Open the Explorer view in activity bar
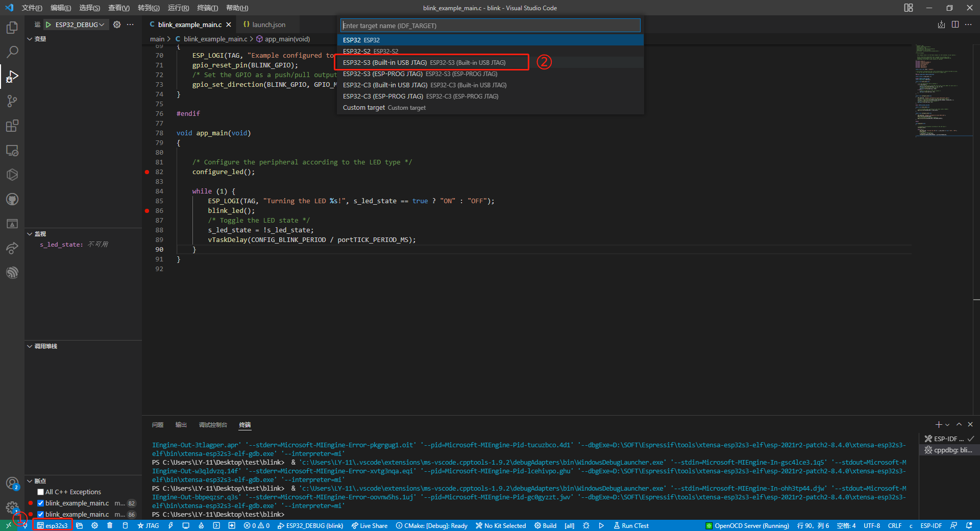Image resolution: width=980 pixels, height=531 pixels. tap(12, 28)
